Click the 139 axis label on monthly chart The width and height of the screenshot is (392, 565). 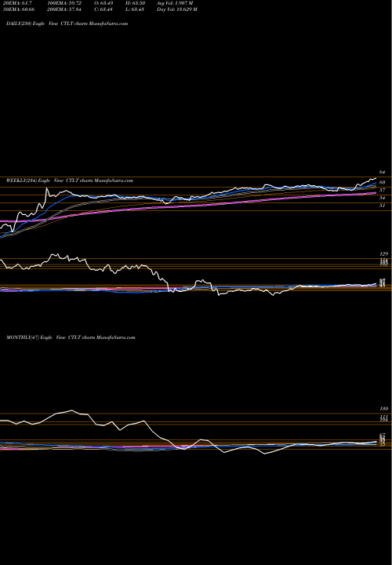(383, 409)
